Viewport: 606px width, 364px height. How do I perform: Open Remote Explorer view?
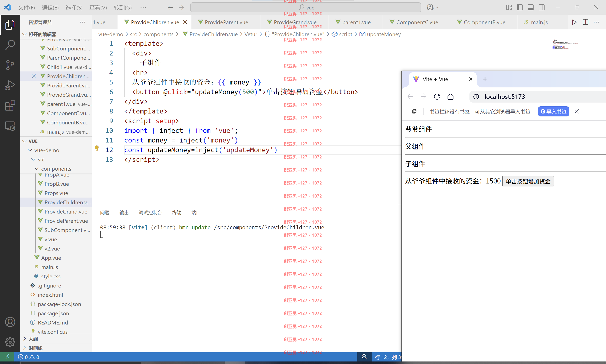tap(10, 126)
